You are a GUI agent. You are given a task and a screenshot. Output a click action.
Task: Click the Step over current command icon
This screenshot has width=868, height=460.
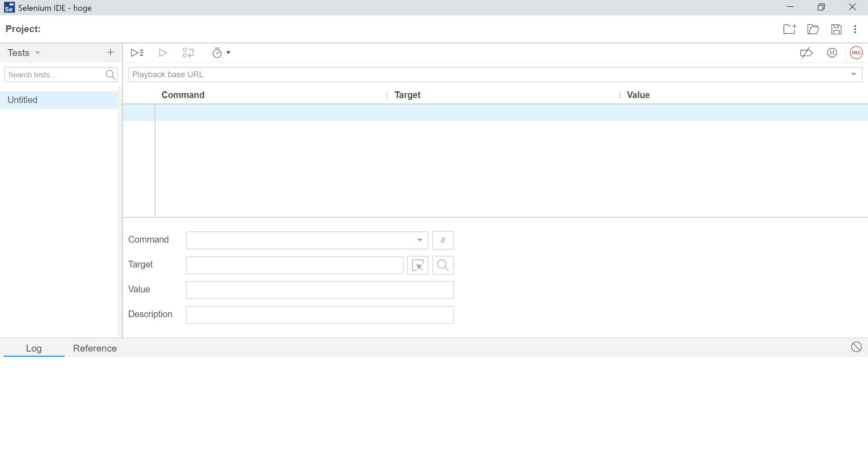188,53
